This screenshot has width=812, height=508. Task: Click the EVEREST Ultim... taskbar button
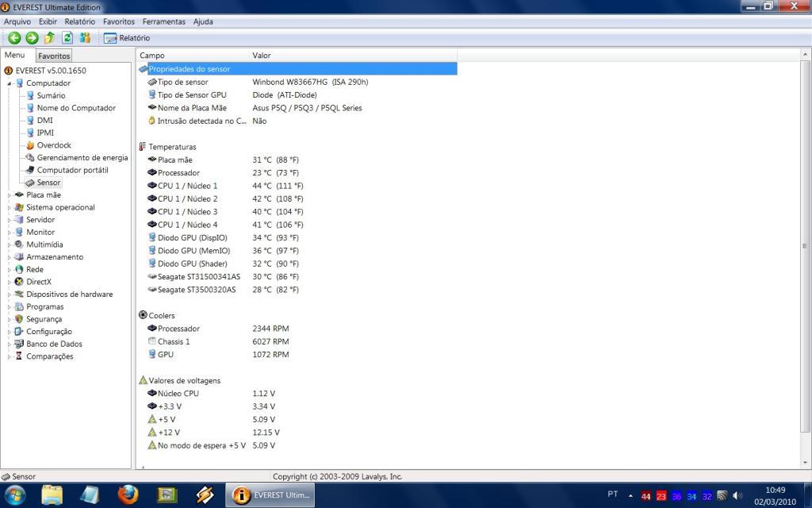[270, 495]
